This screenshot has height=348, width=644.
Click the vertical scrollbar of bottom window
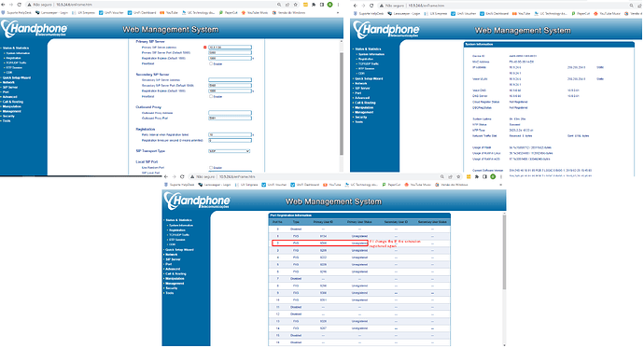(x=504, y=251)
